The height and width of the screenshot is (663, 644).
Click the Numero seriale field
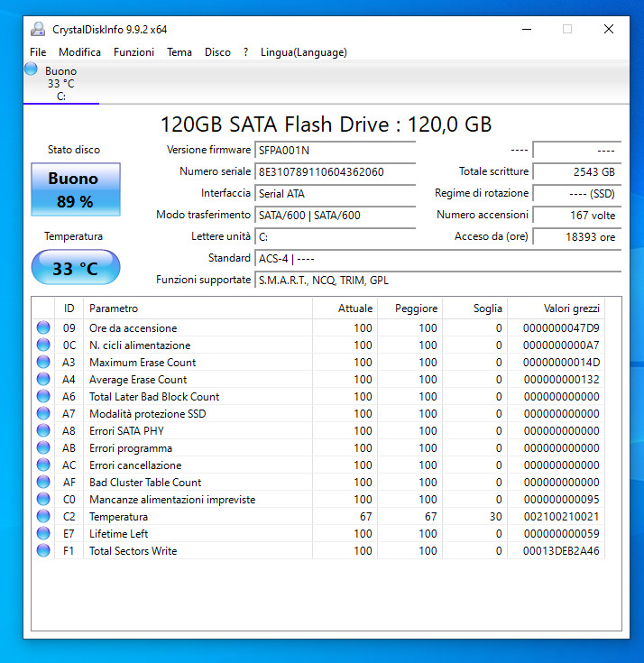[336, 171]
